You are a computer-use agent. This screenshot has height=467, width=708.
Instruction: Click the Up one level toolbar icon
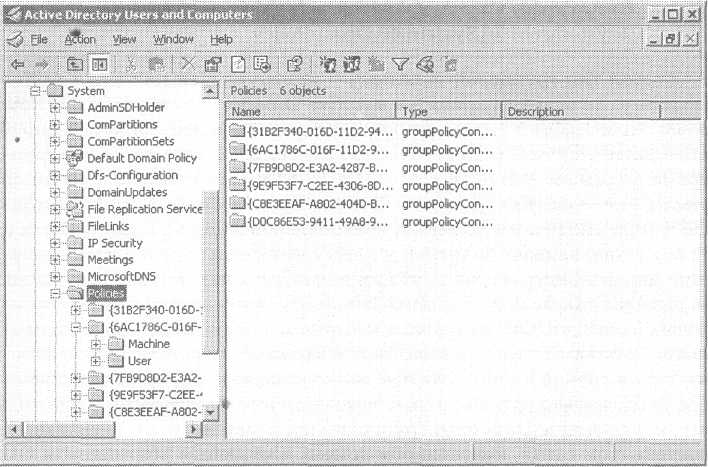(x=75, y=65)
